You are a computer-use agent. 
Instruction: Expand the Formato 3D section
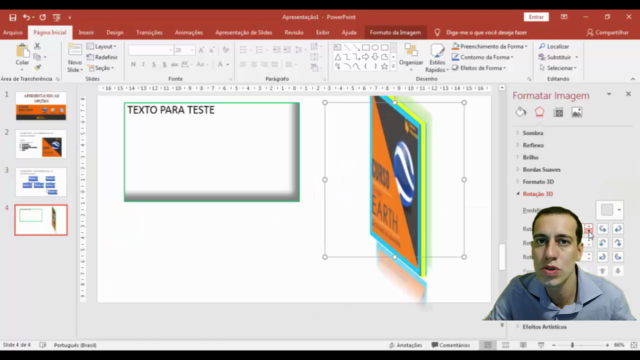click(x=538, y=182)
